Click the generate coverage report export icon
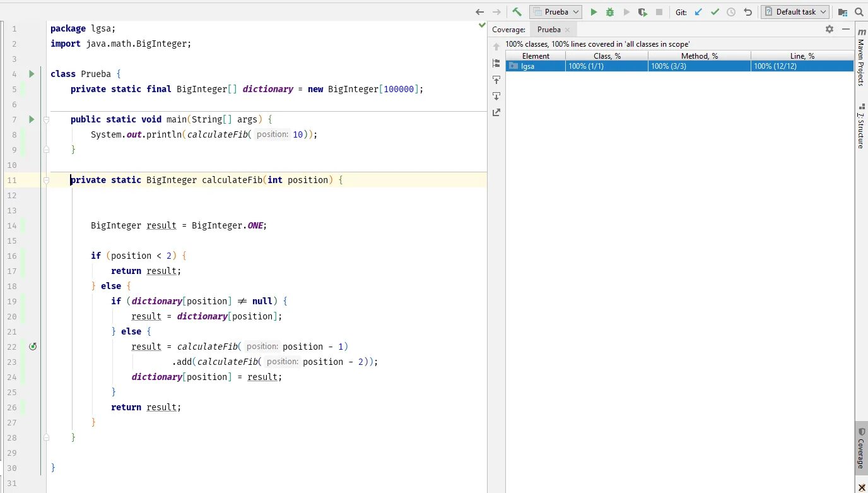This screenshot has width=868, height=493. (x=496, y=112)
